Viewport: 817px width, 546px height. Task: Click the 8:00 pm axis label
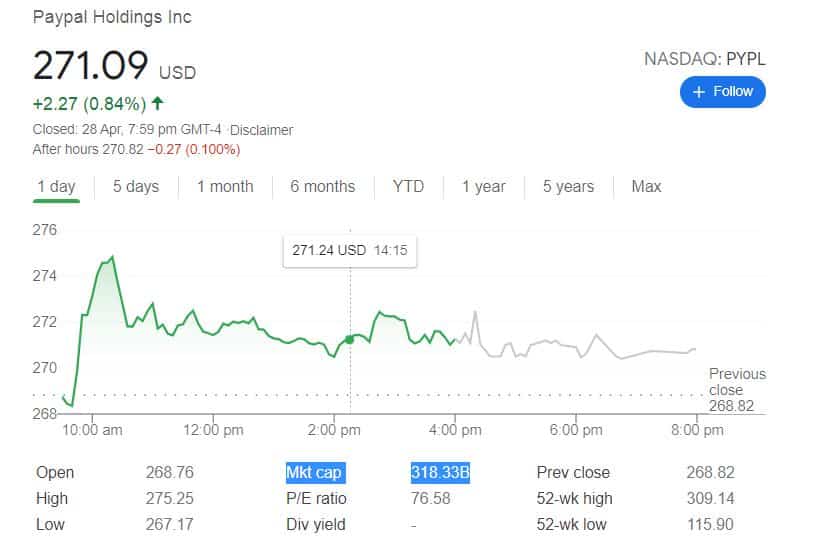(697, 430)
